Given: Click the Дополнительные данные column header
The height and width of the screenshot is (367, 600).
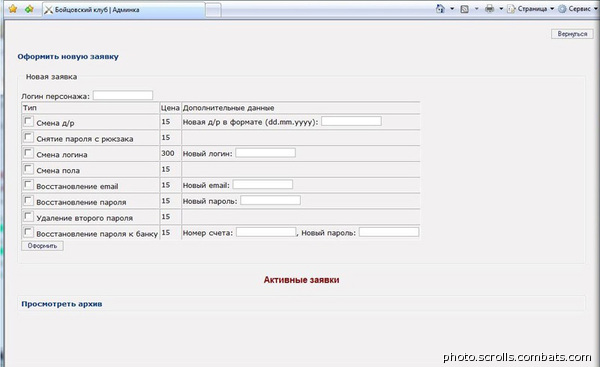Looking at the screenshot, I should pyautogui.click(x=228, y=108).
